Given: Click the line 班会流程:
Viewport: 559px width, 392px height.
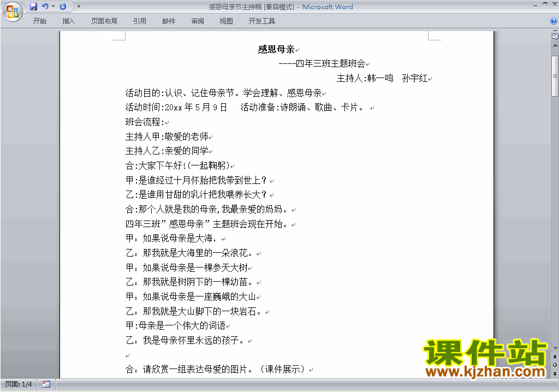Looking at the screenshot, I should (x=145, y=122).
